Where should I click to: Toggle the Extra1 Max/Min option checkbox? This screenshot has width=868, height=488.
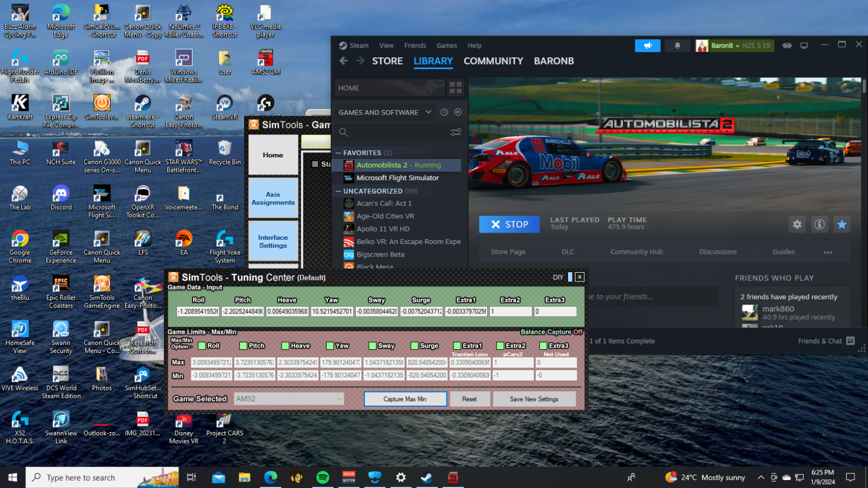coord(457,346)
